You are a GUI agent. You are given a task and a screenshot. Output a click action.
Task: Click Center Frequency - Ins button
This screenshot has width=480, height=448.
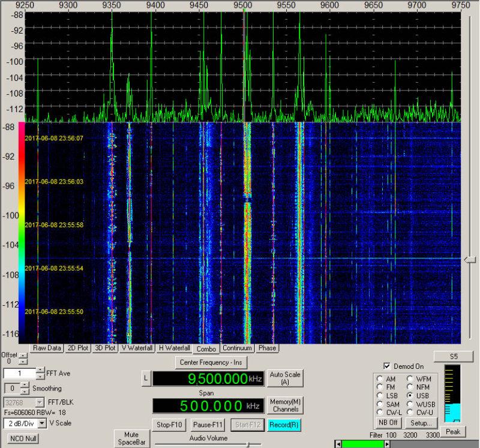point(211,362)
